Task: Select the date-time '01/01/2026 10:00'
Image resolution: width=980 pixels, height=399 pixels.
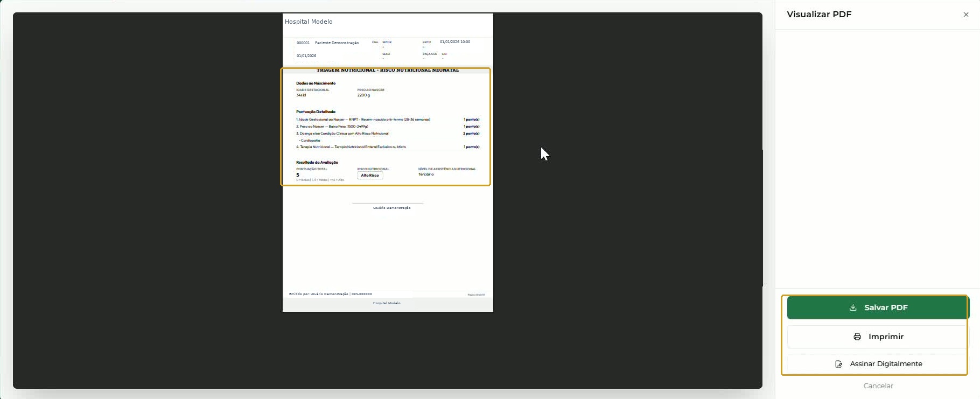Action: [x=455, y=41]
